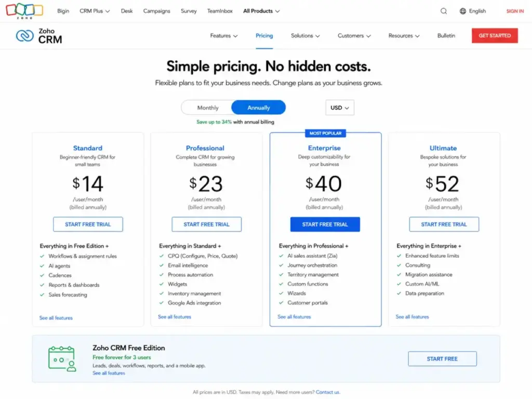Click the Free Edition calendar illustration
This screenshot has height=399, width=532.
pos(62,358)
